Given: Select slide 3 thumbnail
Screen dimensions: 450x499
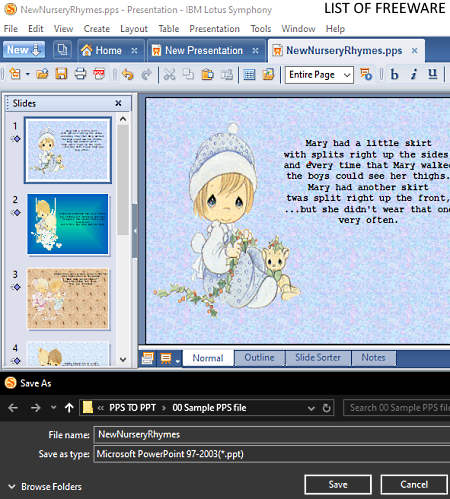Looking at the screenshot, I should pyautogui.click(x=68, y=299).
